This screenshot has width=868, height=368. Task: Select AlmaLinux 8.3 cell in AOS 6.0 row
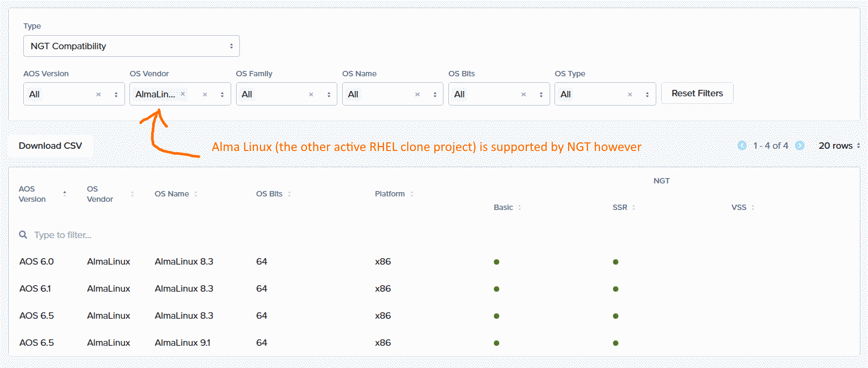tap(184, 261)
